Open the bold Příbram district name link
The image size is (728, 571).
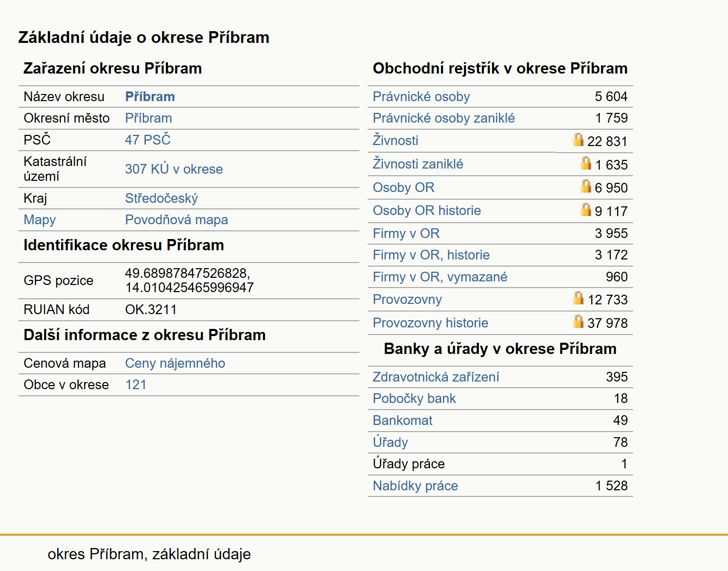pos(150,97)
